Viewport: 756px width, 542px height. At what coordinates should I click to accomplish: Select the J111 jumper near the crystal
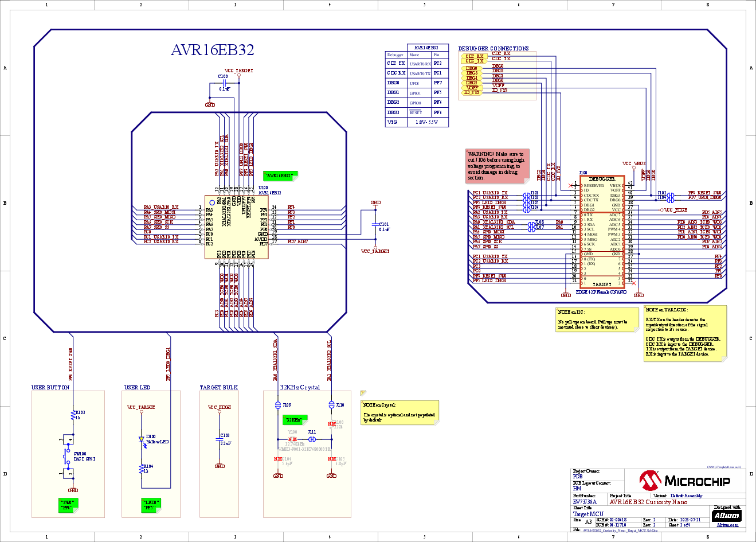tap(312, 439)
